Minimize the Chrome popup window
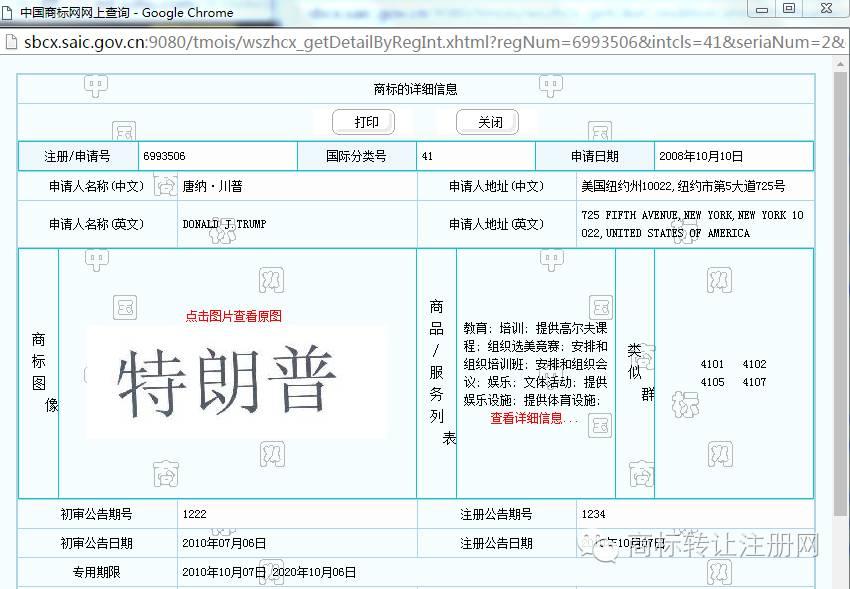Viewport: 850px width, 589px height. [762, 9]
